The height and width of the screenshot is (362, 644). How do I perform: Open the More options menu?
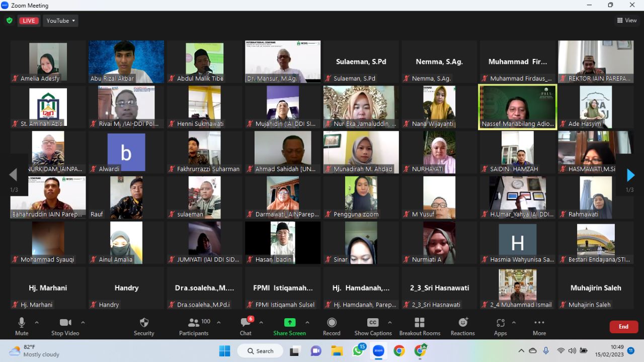pyautogui.click(x=539, y=326)
